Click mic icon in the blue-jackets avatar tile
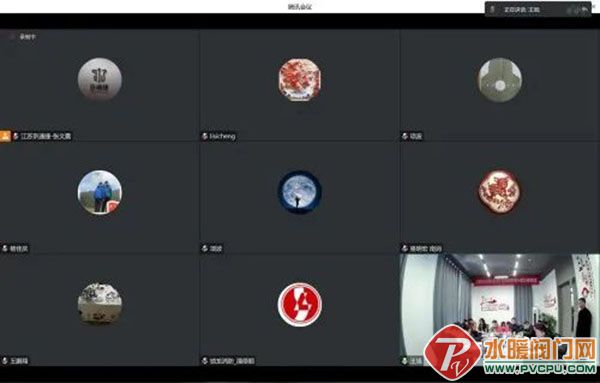This screenshot has width=600, height=383. point(5,249)
